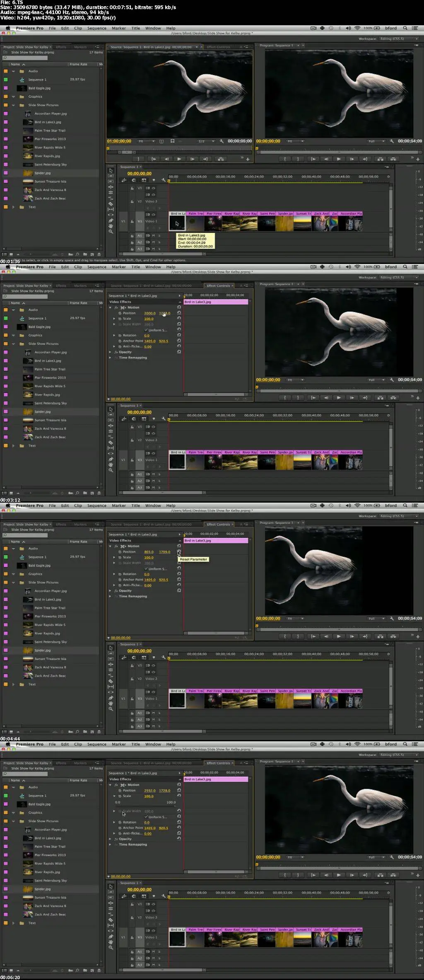In the 00:04:44 frame, solo audio track A2
This screenshot has height=980, width=424.
[x=159, y=719]
